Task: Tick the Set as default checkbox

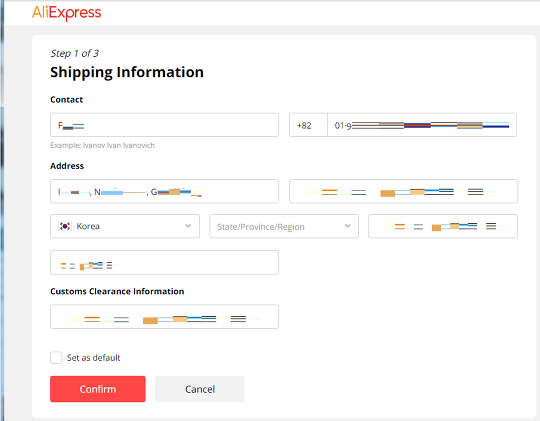Action: pyautogui.click(x=56, y=358)
